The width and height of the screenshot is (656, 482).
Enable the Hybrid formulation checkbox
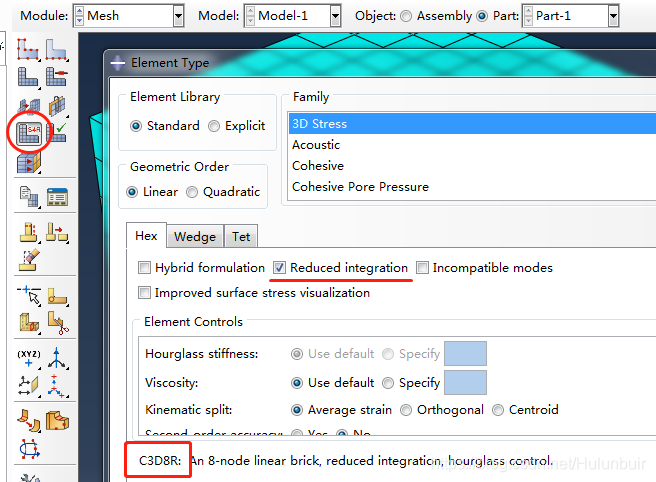[x=146, y=268]
